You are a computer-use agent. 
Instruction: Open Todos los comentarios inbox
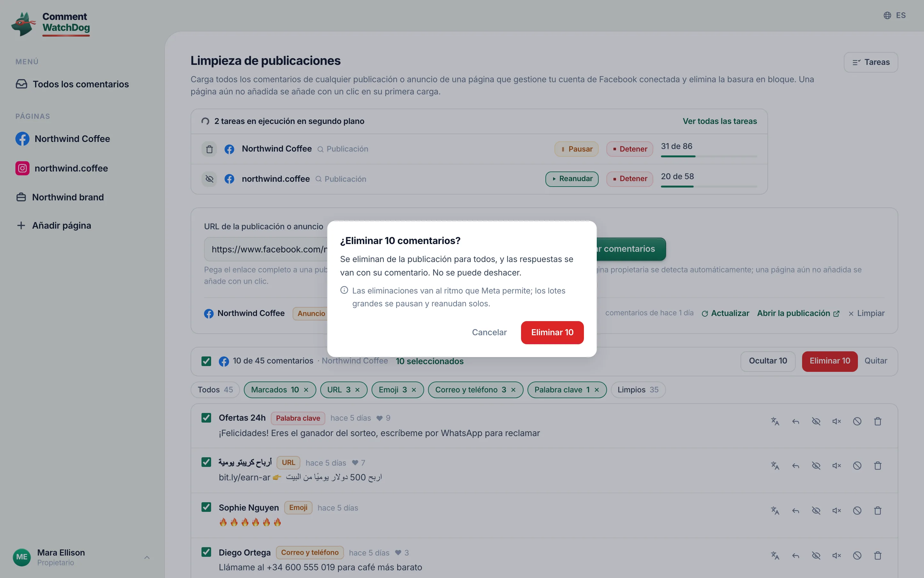[x=72, y=84]
